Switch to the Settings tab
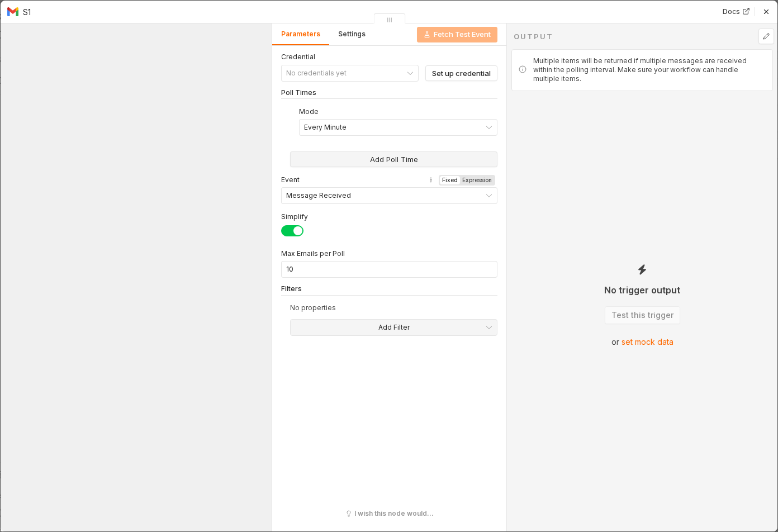The image size is (778, 532). (x=352, y=34)
